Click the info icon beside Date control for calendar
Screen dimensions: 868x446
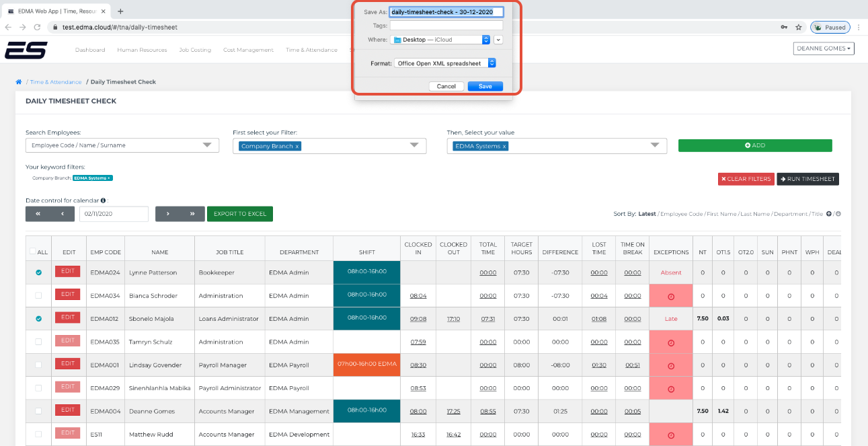point(103,200)
